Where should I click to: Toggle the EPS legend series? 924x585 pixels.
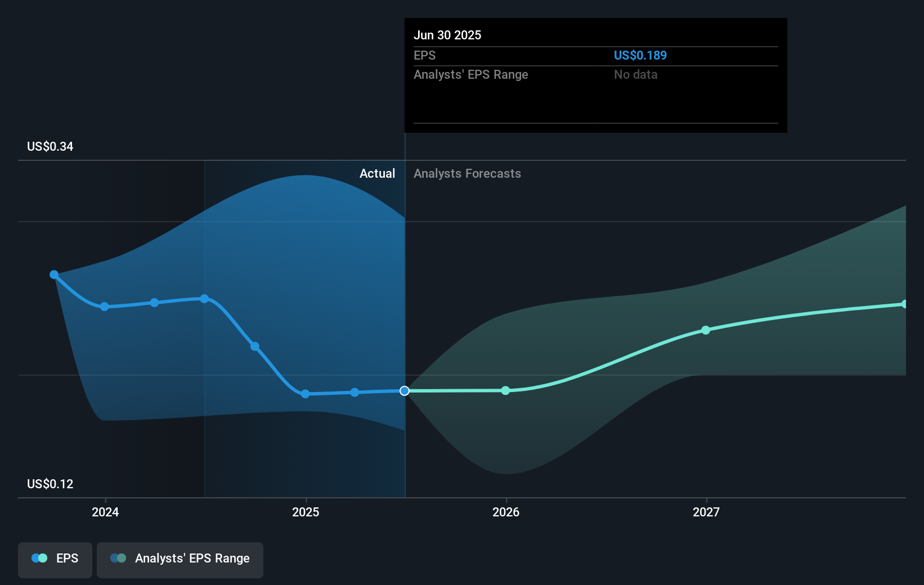pyautogui.click(x=55, y=559)
